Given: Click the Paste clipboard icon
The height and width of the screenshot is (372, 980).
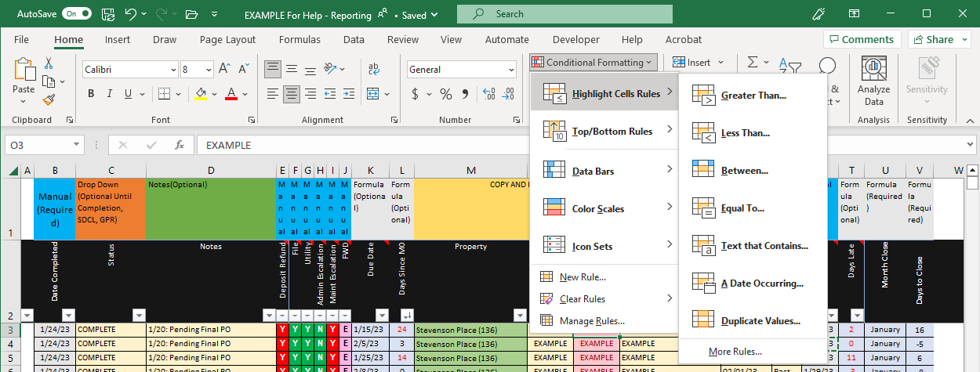Looking at the screenshot, I should tap(24, 70).
